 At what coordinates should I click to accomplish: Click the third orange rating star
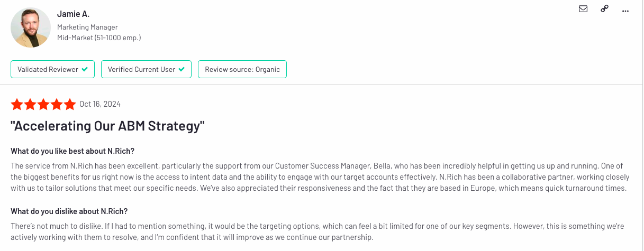[x=43, y=104]
